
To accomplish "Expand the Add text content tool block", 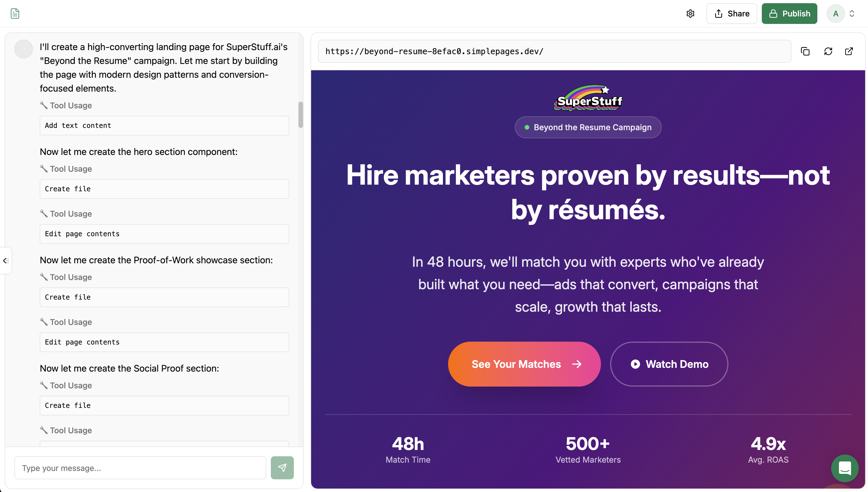I will pos(164,126).
